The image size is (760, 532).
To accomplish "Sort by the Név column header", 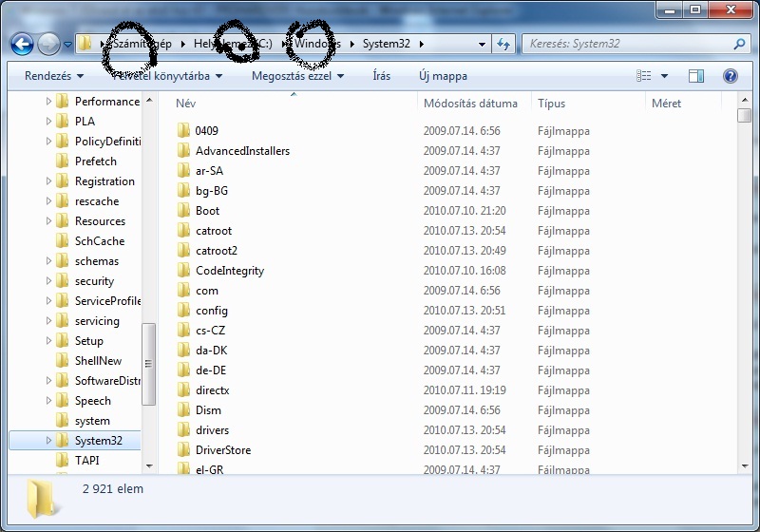I will (x=186, y=104).
